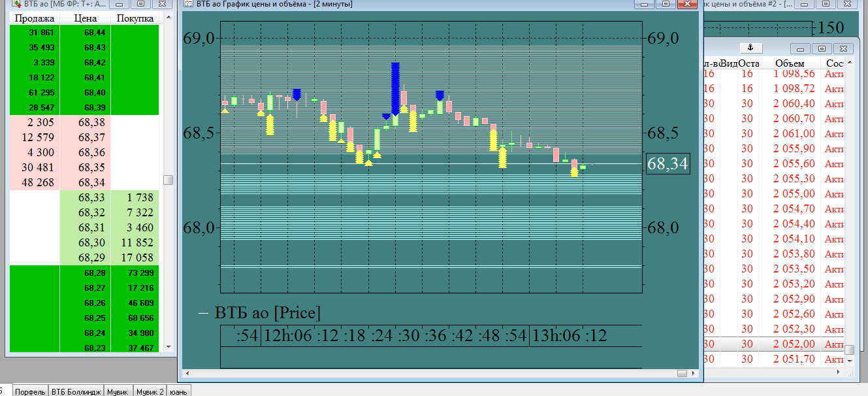
Task: Click the current price label 68,34 on chart
Action: (x=667, y=163)
